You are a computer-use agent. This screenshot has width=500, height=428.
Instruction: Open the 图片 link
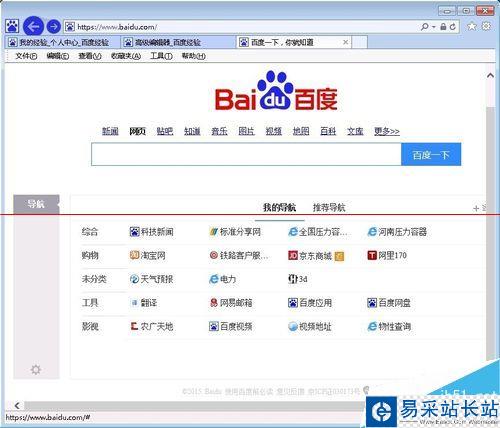pos(246,131)
